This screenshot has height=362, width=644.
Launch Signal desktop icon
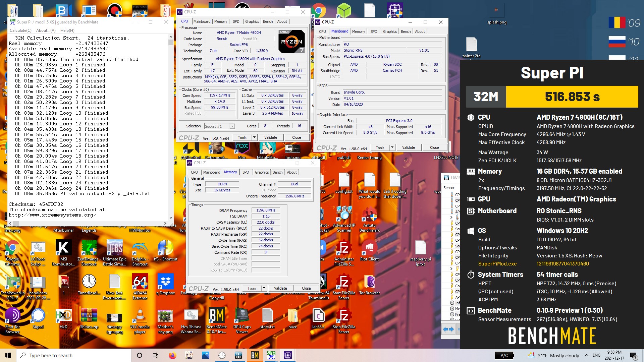(38, 318)
